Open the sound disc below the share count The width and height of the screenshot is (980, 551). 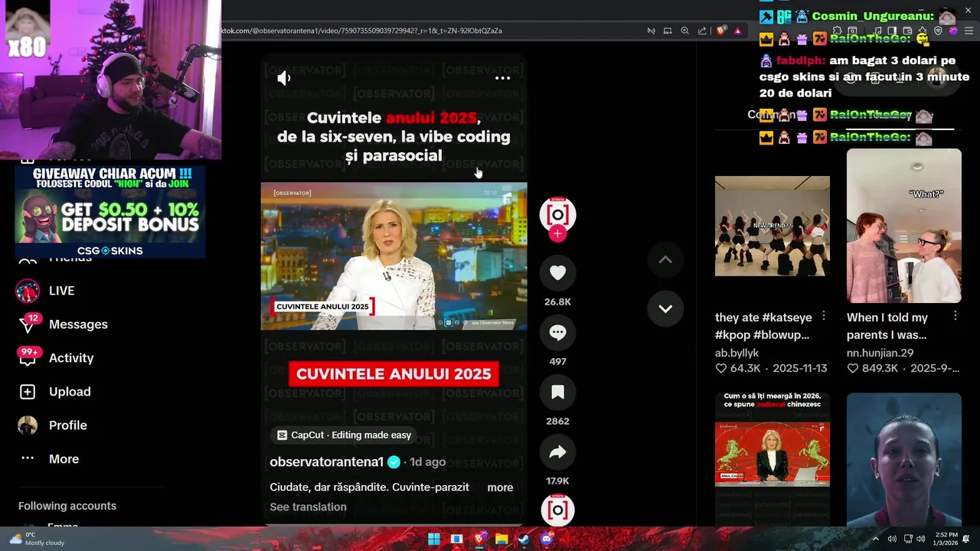pos(557,510)
